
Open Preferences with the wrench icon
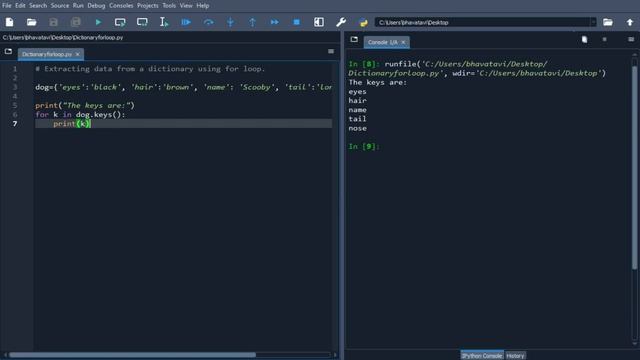tap(341, 22)
